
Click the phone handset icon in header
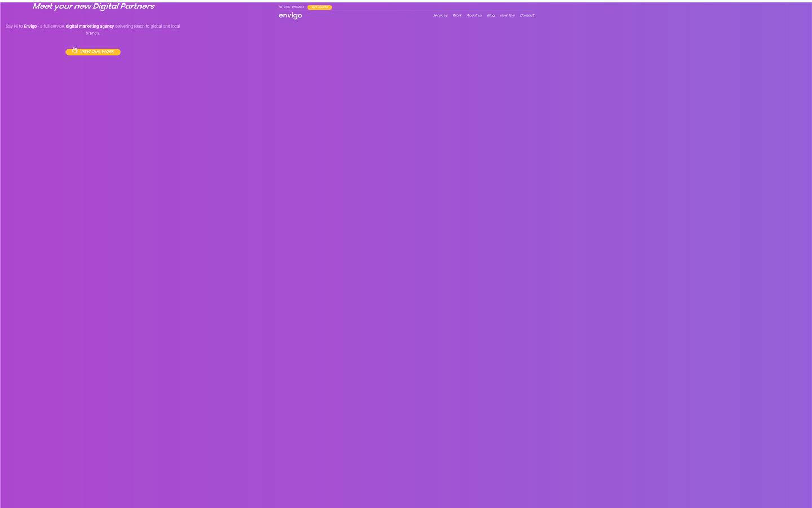[x=280, y=7]
